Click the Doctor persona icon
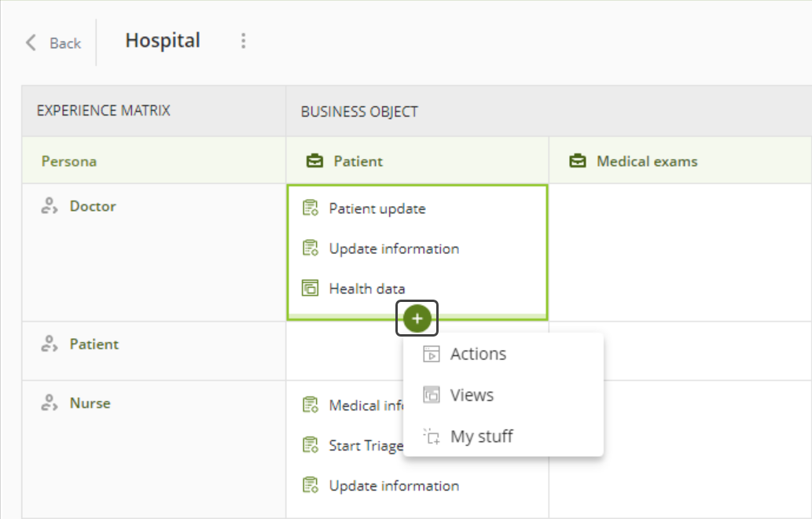Viewport: 812px width, 519px height. (50, 206)
